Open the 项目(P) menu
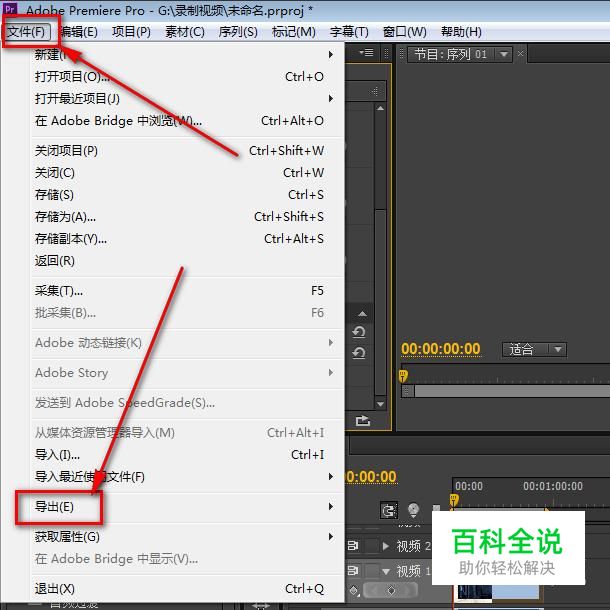The image size is (610, 610). click(131, 32)
